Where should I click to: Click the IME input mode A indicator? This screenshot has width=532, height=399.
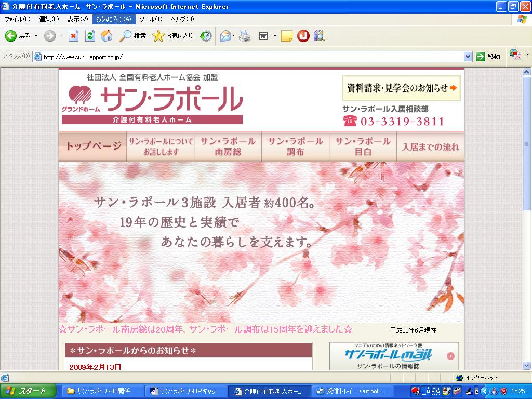pos(427,391)
